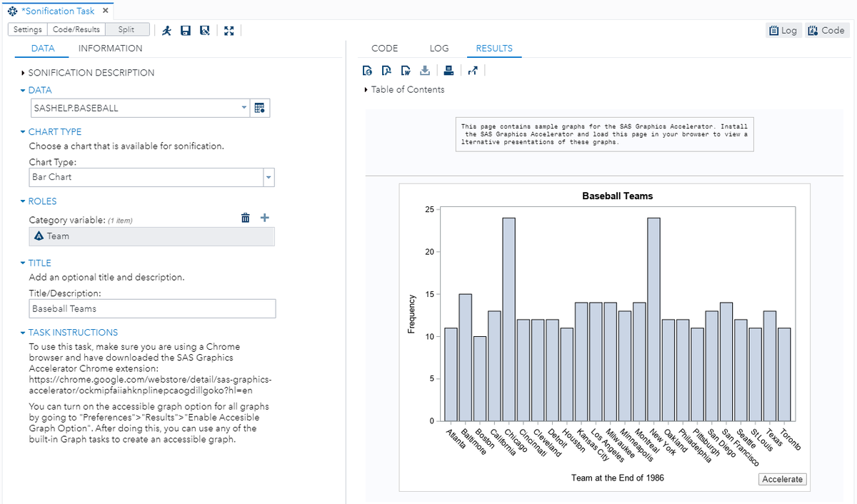857x504 pixels.
Task: Select the RESULTS tab
Action: (494, 49)
